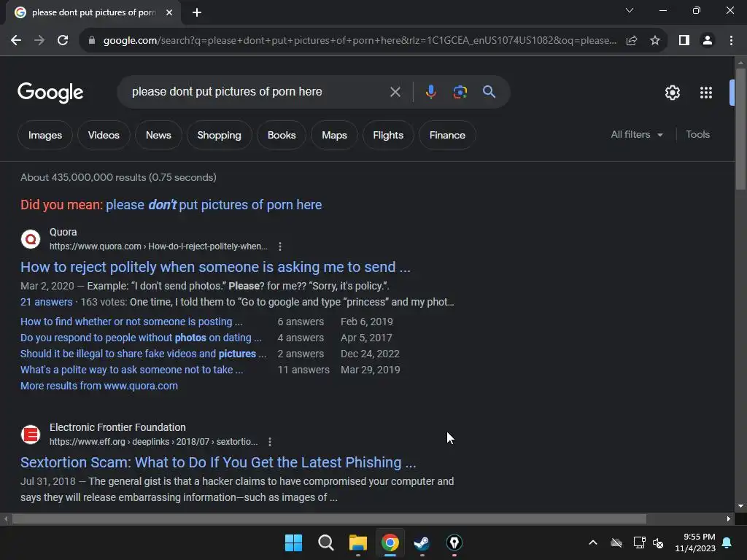
Task: Open File Explorer from taskbar
Action: 357,542
